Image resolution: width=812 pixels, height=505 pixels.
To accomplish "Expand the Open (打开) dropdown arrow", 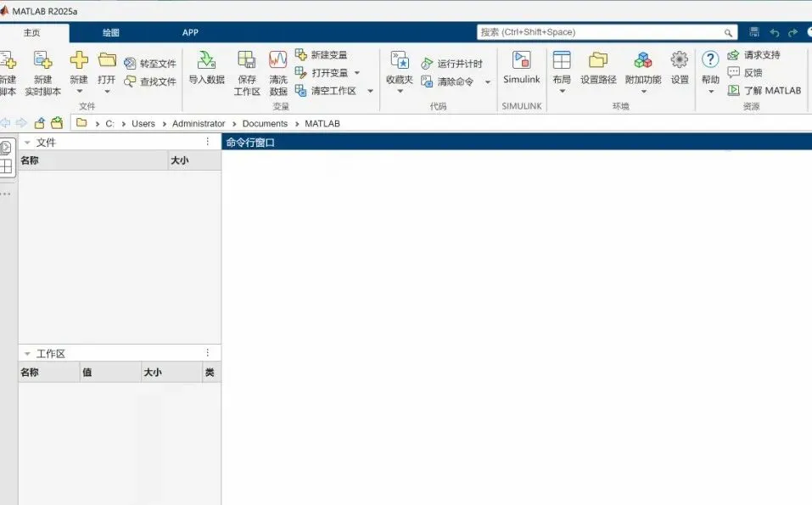I will click(x=107, y=91).
